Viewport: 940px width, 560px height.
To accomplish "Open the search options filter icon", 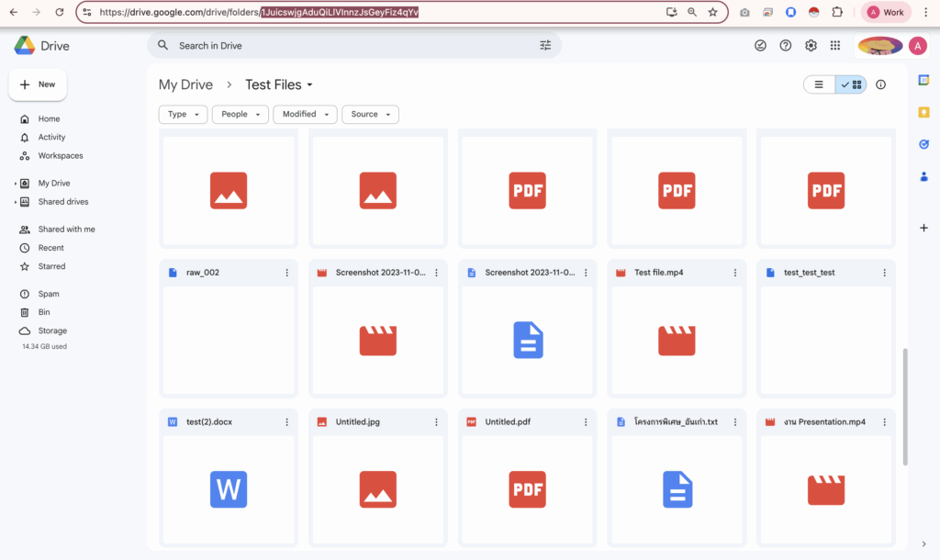I will point(545,46).
